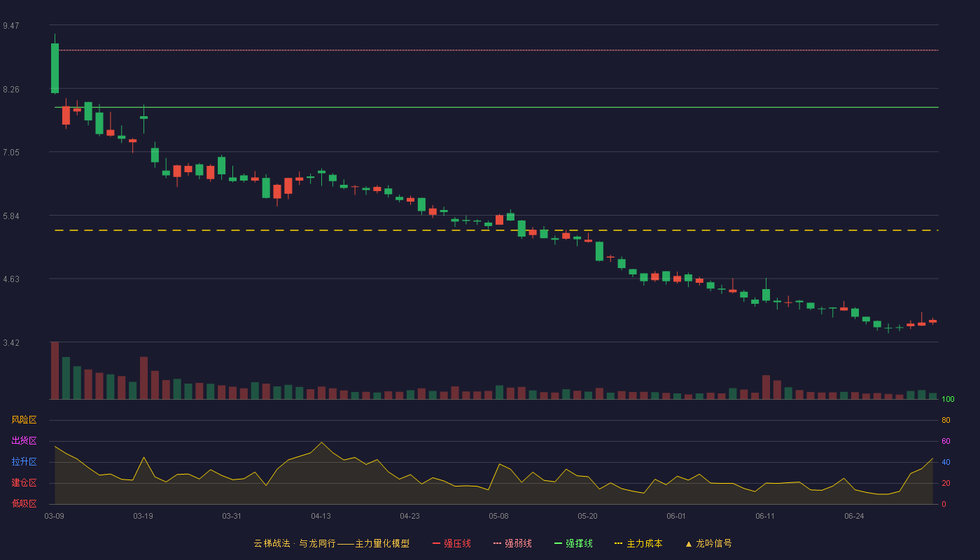The height and width of the screenshot is (560, 980).
Task: Click the 60 indicator scale value
Action: [x=946, y=441]
